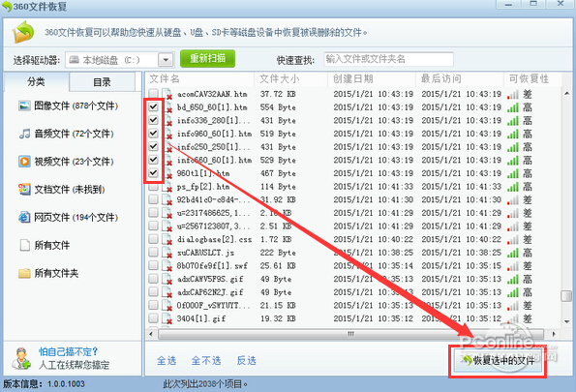The height and width of the screenshot is (392, 576).
Task: Click the 全不选 link
Action: point(206,361)
